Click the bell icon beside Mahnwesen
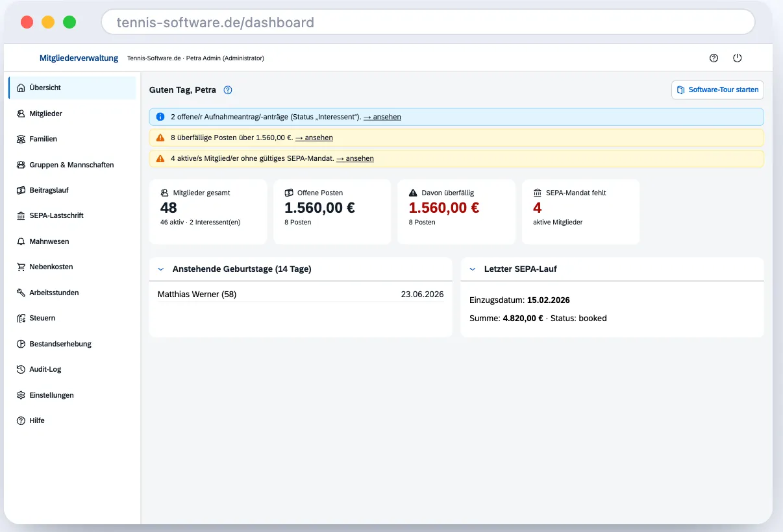This screenshot has width=783, height=532. click(x=21, y=241)
